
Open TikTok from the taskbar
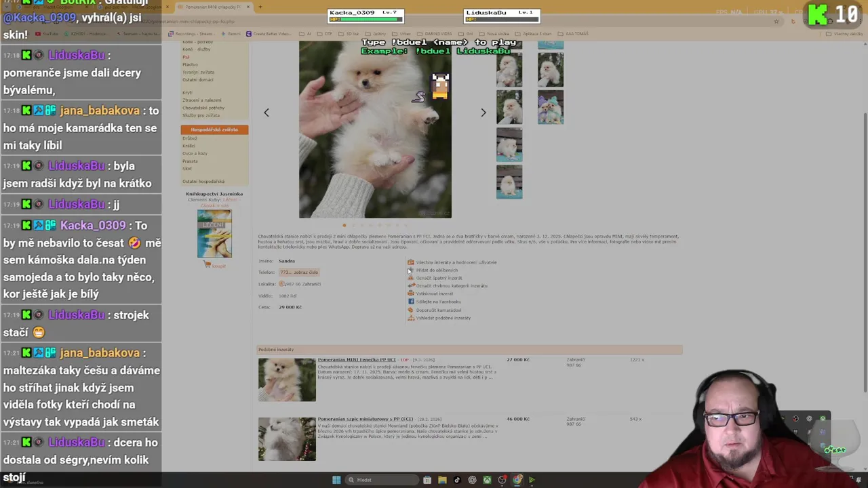pyautogui.click(x=457, y=480)
